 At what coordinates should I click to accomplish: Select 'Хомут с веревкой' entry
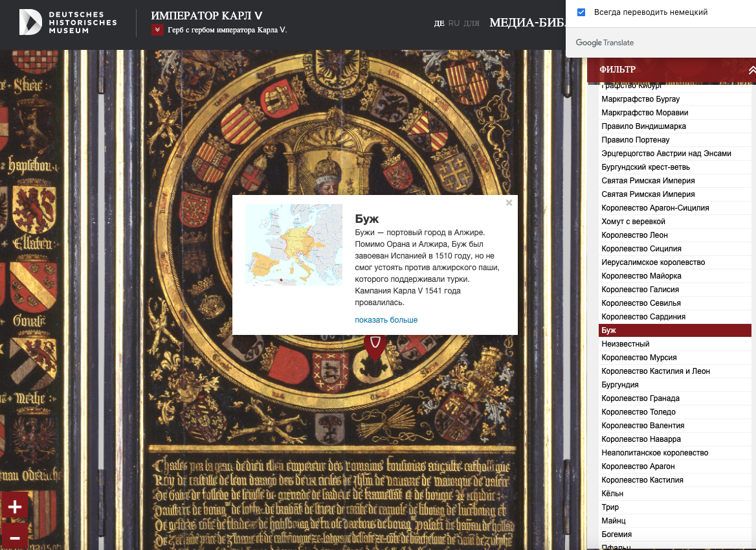(675, 222)
